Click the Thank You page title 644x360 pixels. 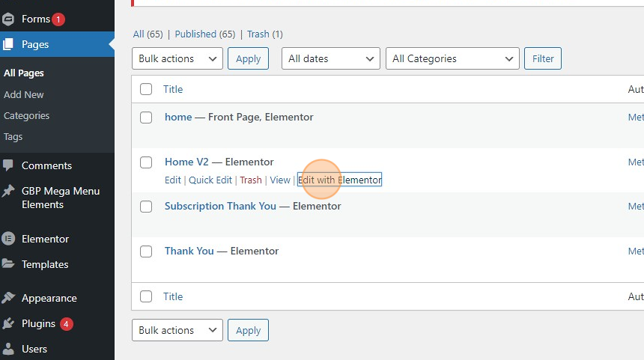tap(189, 251)
